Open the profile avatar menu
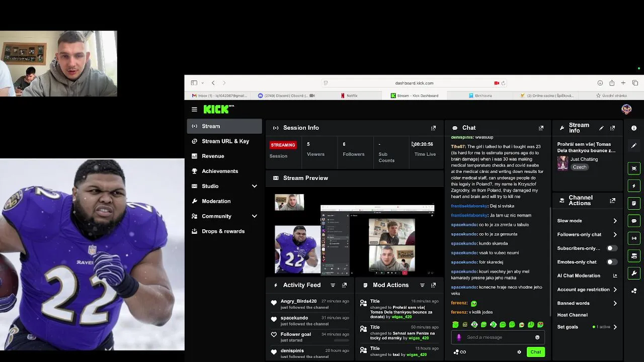 click(x=626, y=109)
